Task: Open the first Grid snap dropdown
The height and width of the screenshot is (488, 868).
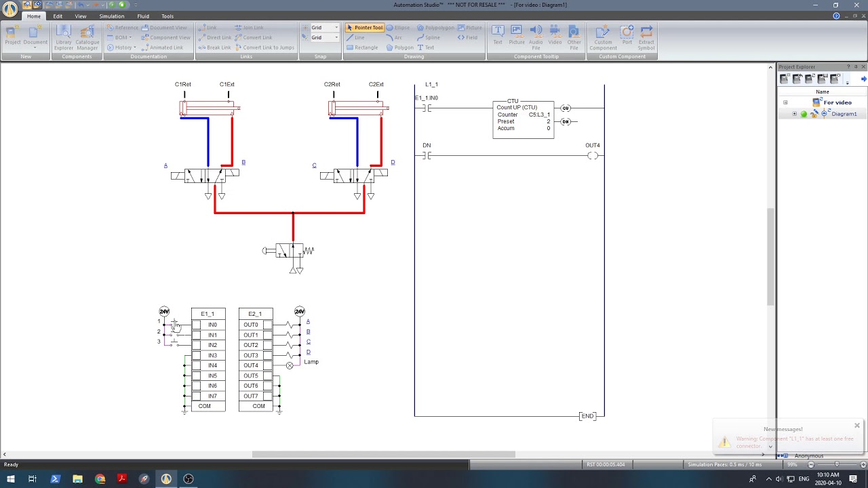Action: point(336,28)
